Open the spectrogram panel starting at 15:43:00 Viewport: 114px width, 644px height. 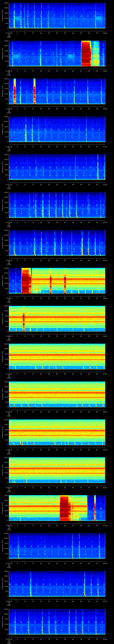click(x=57, y=243)
